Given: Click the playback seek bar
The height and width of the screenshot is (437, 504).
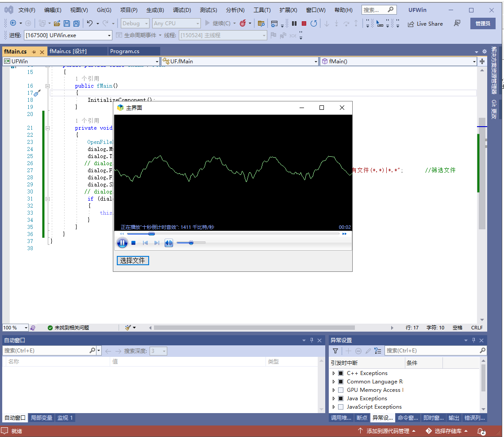Looking at the screenshot, I should (233, 234).
